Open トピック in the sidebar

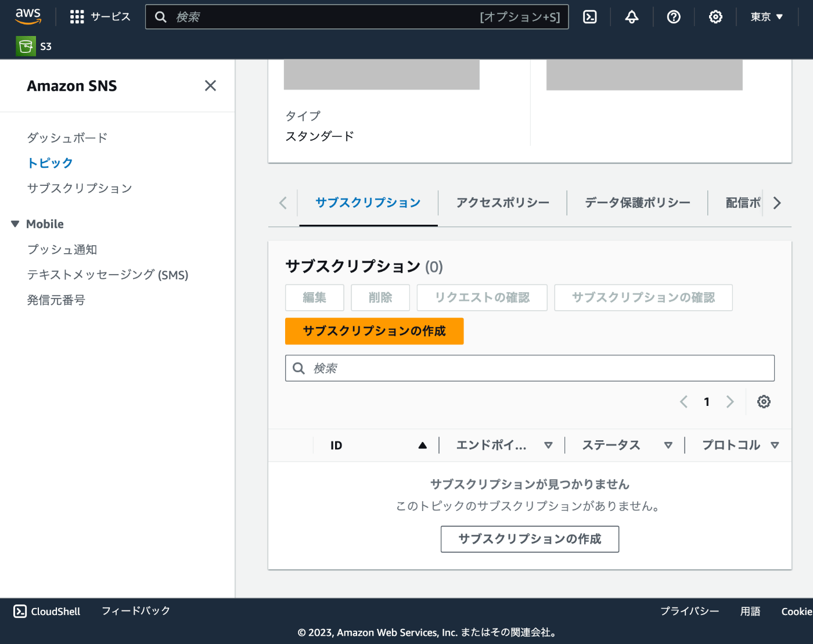[50, 163]
